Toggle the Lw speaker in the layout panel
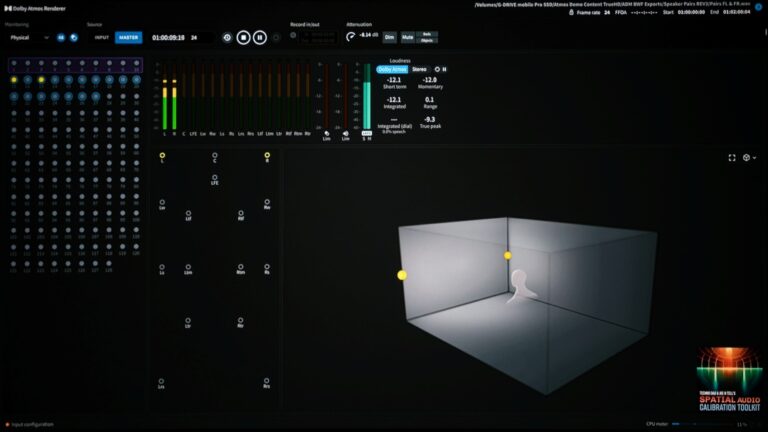This screenshot has height=432, width=768. (162, 204)
